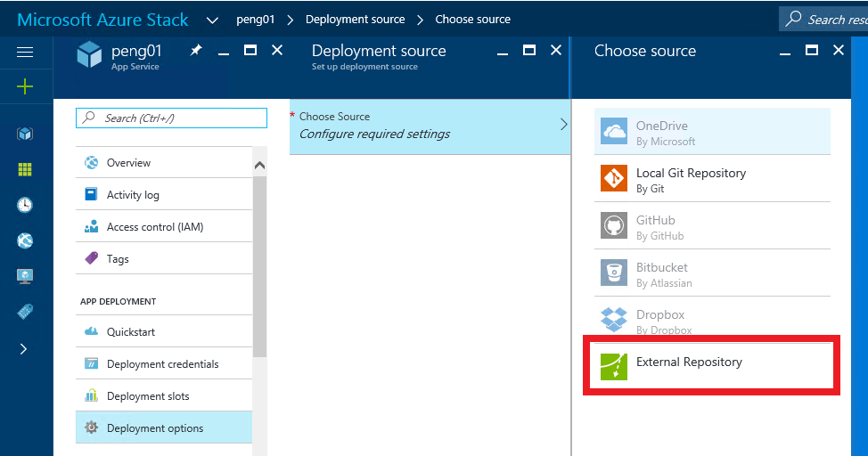Open the hamburger menu in left sidebar
The image size is (868, 456).
tap(25, 52)
